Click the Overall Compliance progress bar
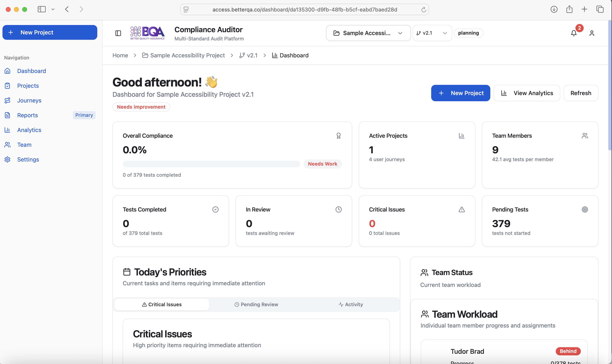 click(211, 164)
